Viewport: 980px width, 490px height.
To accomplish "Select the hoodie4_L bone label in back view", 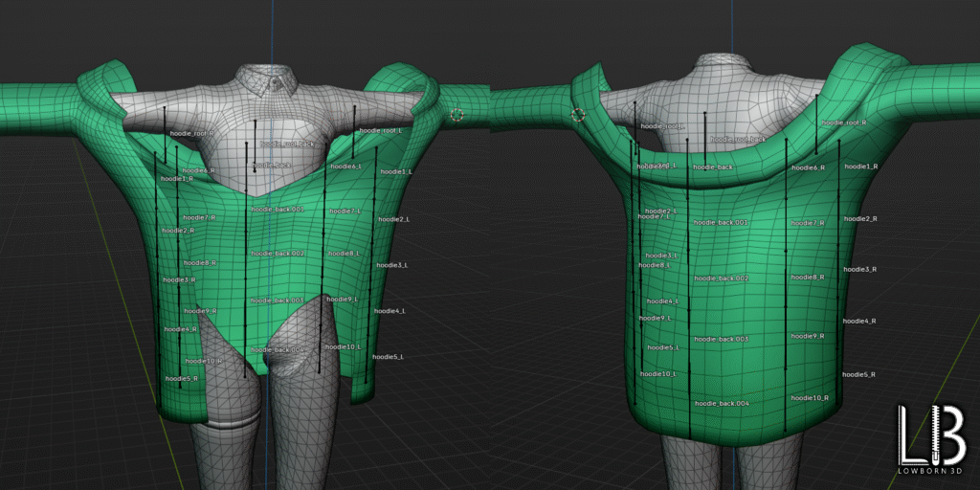I will tap(661, 301).
